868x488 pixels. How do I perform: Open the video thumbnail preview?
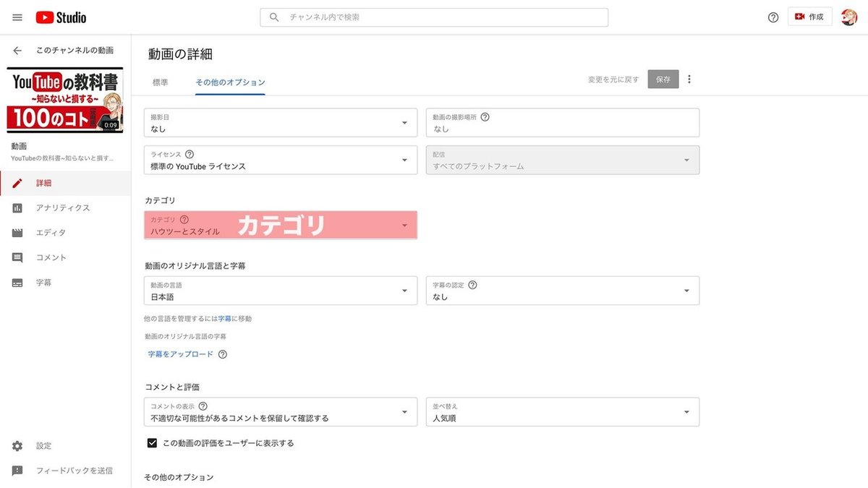tap(65, 100)
